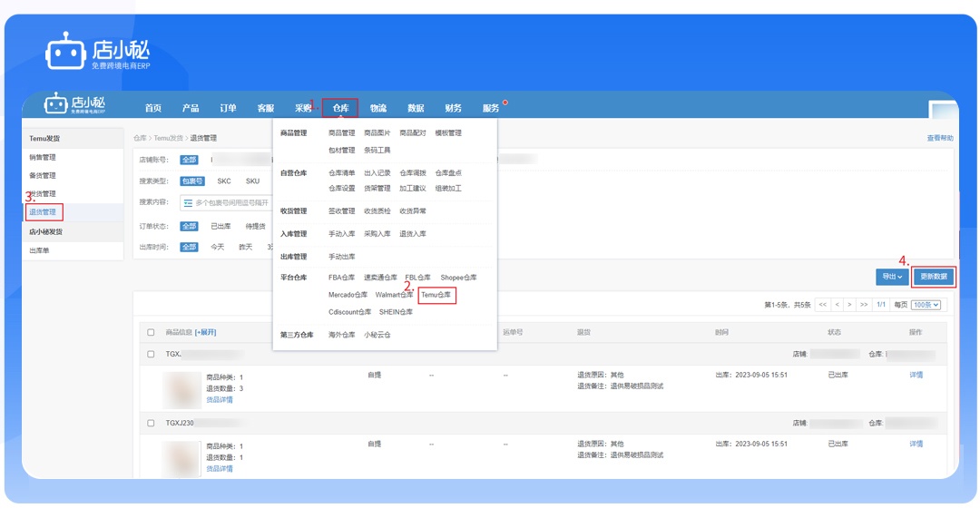Select 全部 for 店铺账号 filter
The width and height of the screenshot is (980, 518).
coord(189,160)
